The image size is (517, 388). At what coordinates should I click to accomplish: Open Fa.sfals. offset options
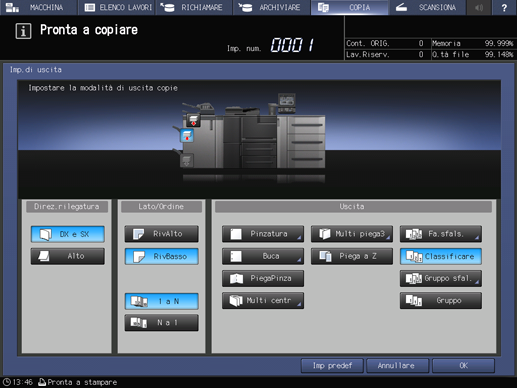point(441,234)
